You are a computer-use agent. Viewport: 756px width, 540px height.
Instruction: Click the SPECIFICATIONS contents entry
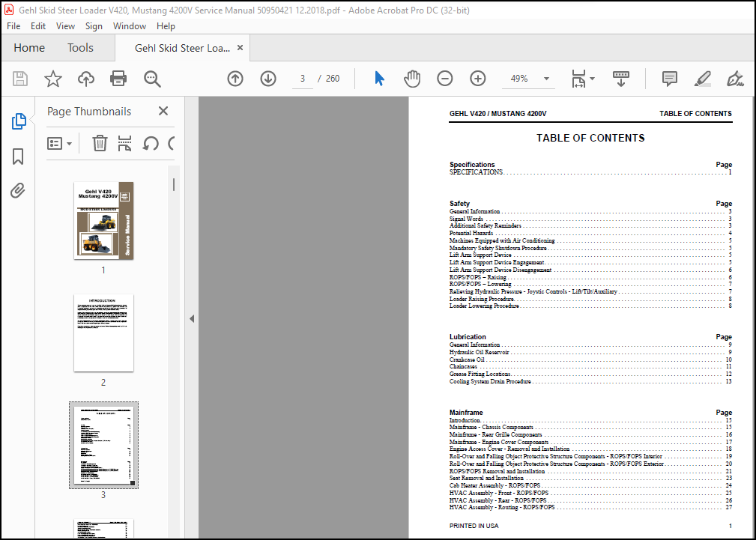(x=590, y=172)
